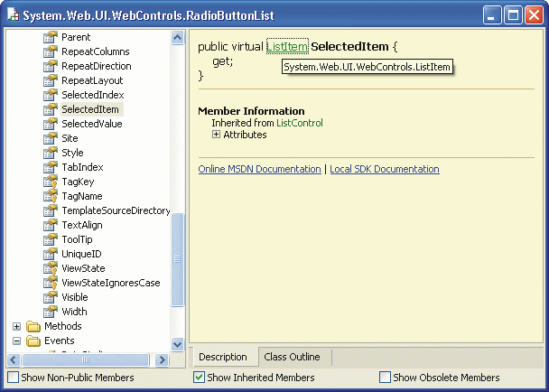Click the property icon beside UniqueID
This screenshot has height=392, width=549.
point(51,254)
